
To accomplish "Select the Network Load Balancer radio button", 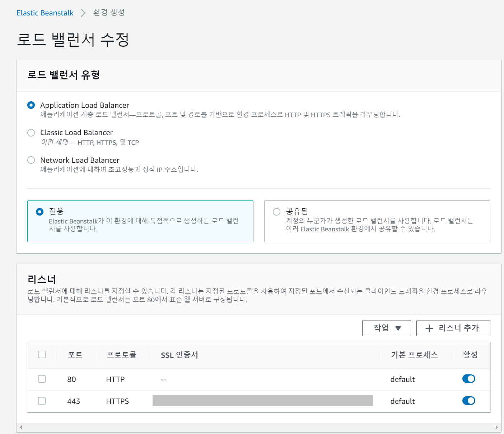I will (x=31, y=160).
